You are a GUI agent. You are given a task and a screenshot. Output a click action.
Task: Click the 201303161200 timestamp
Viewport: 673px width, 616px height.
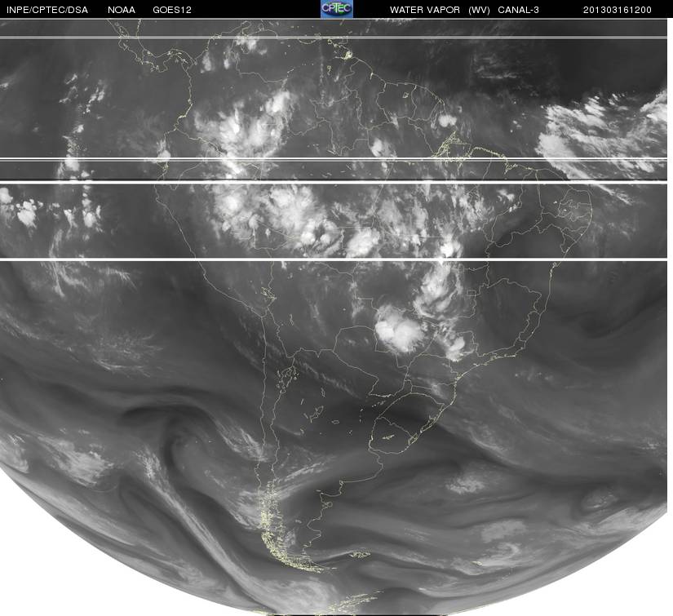pyautogui.click(x=618, y=10)
